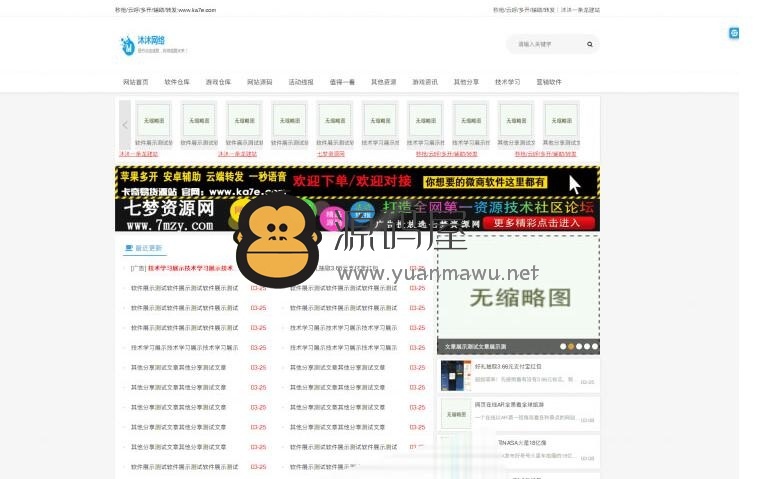Click the 文章展示测试 slideshow caption

475,346
